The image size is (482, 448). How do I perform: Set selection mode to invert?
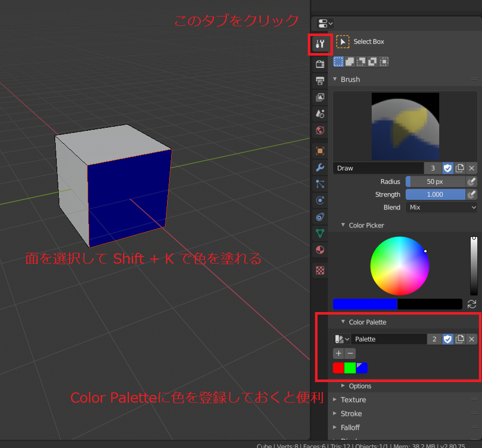tap(373, 62)
